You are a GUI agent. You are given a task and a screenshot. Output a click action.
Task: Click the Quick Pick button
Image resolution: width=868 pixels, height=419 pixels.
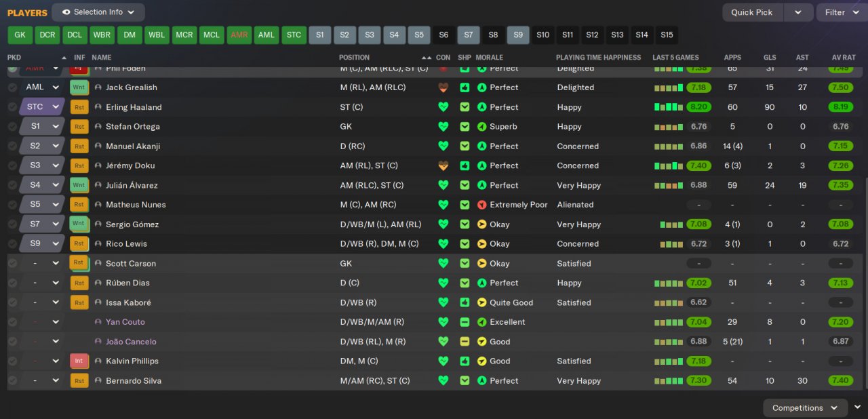coord(753,12)
